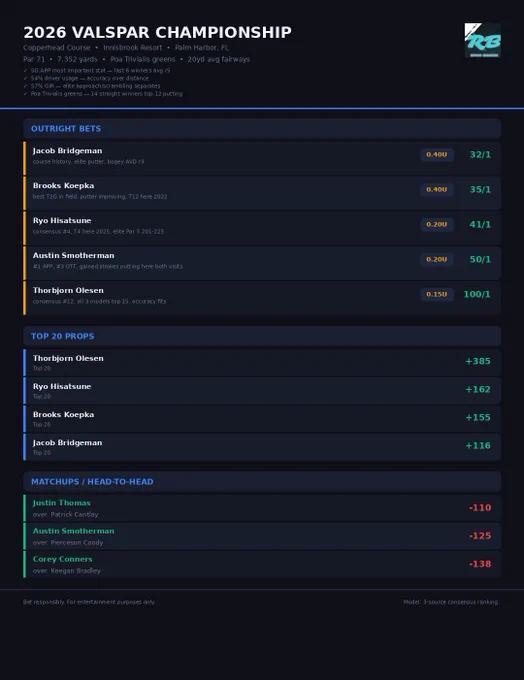Click the -125 odds
This screenshot has height=680, width=524.
(480, 536)
